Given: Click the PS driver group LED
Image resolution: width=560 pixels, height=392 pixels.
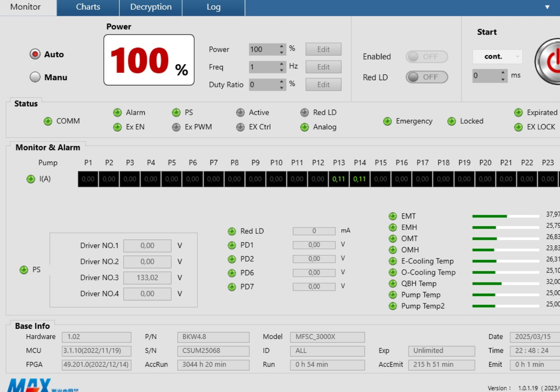Looking at the screenshot, I should pos(24,270).
